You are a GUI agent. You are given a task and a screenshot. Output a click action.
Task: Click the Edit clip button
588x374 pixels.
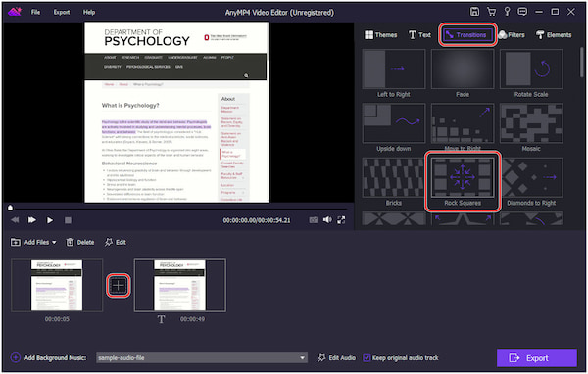point(116,242)
